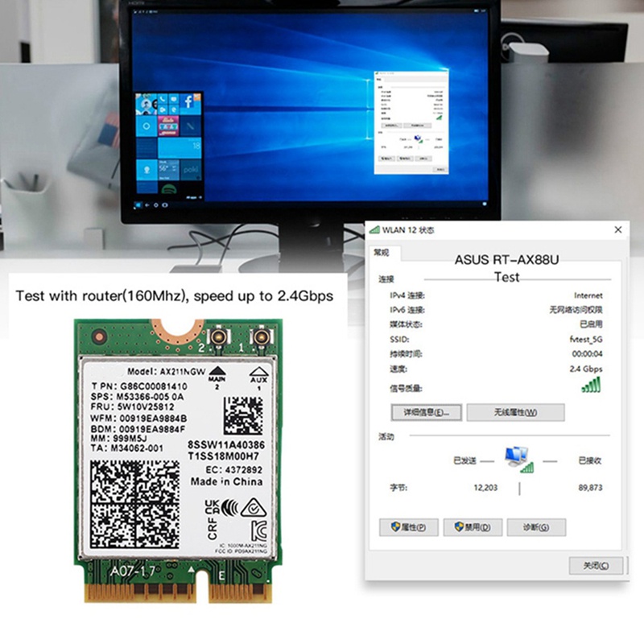The width and height of the screenshot is (644, 644).
Task: Open adapter properties with 属性(P)
Action: [x=409, y=526]
